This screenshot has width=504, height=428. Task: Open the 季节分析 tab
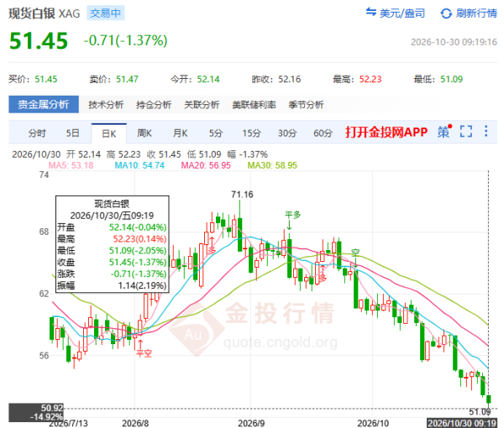pos(306,105)
